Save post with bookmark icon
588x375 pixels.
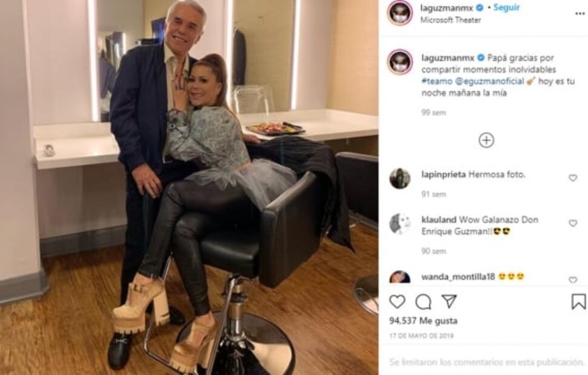point(578,302)
